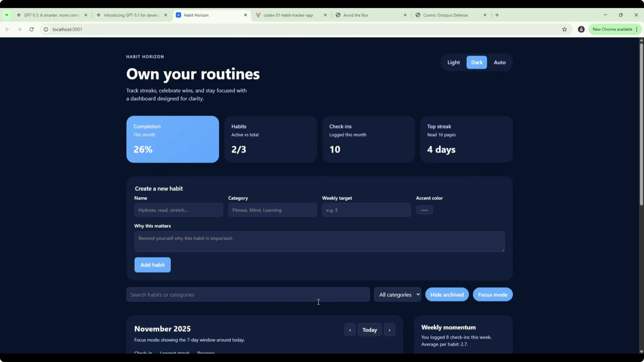Screen dimensions: 644x362
Task: Open the tab search dropdown arrow
Action: [x=7, y=15]
